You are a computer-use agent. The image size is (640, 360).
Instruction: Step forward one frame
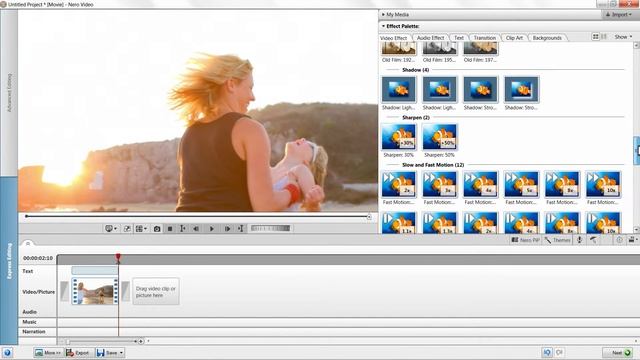pyautogui.click(x=227, y=229)
